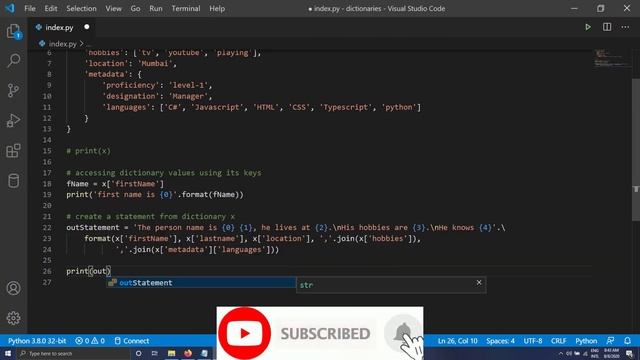Accept the outStatement autocomplete suggestion
The width and height of the screenshot is (640, 360).
point(201,282)
